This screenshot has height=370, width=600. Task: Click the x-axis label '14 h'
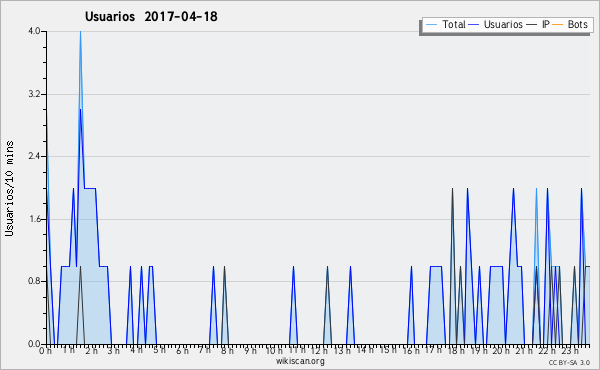click(x=365, y=350)
